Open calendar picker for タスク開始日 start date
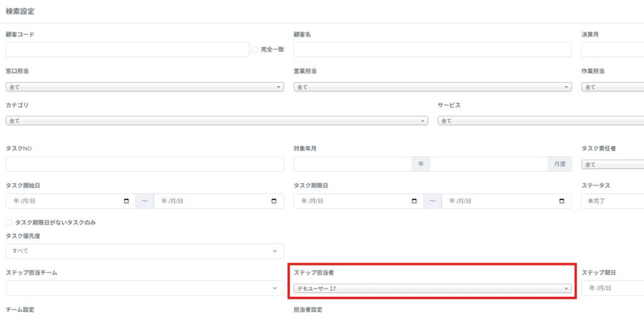 tap(126, 201)
